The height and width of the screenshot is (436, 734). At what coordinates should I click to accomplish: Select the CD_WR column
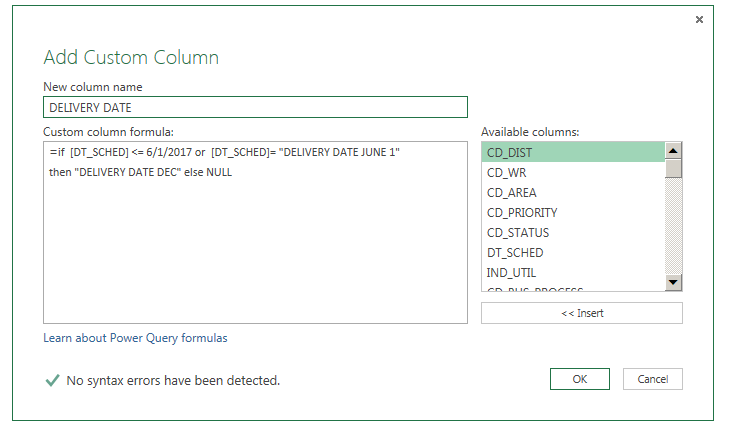(x=573, y=173)
